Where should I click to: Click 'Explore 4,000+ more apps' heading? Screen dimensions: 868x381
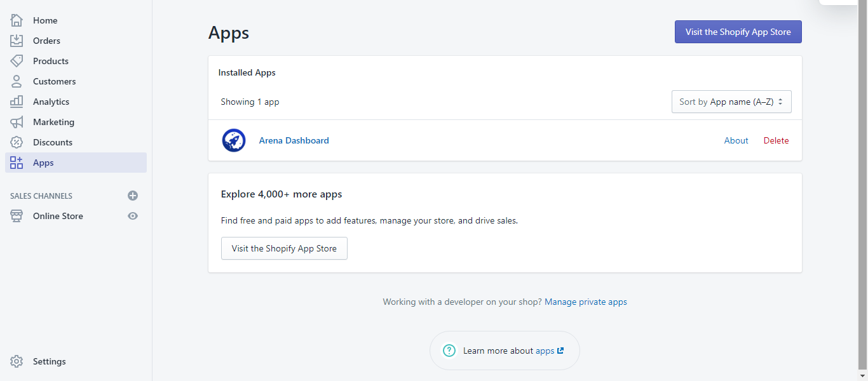pos(281,194)
